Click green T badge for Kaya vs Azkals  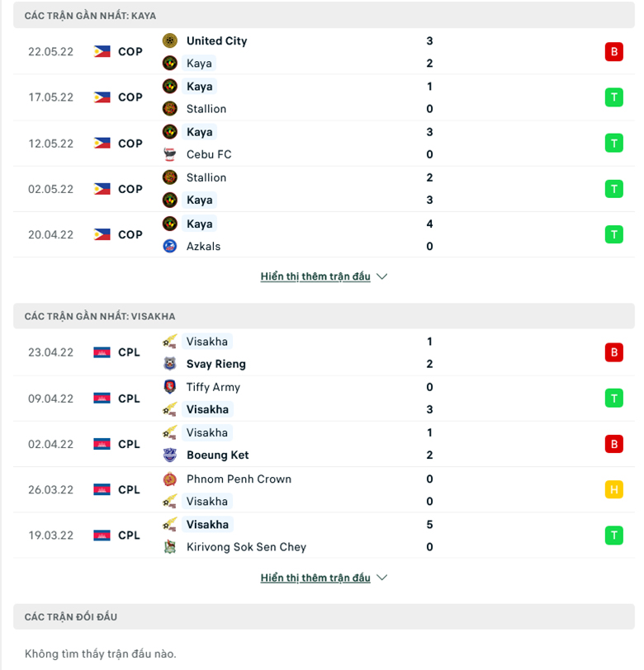click(x=613, y=234)
